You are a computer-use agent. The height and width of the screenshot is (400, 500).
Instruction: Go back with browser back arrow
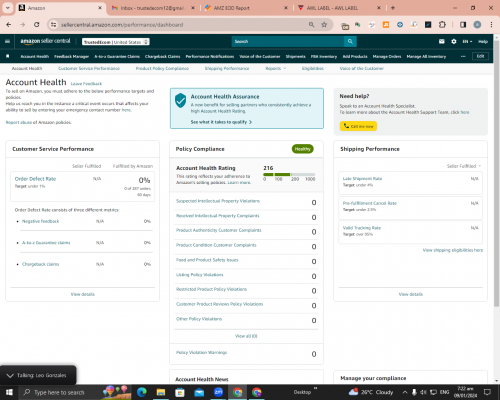pyautogui.click(x=9, y=25)
